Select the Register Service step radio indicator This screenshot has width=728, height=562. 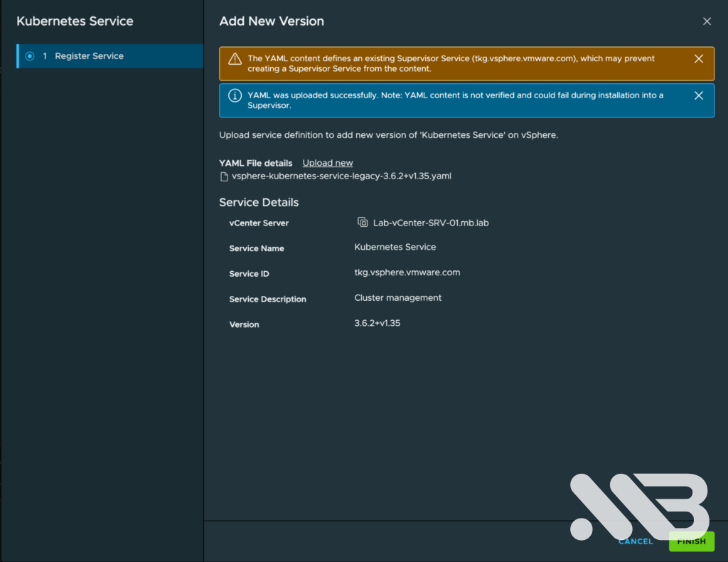tap(30, 56)
